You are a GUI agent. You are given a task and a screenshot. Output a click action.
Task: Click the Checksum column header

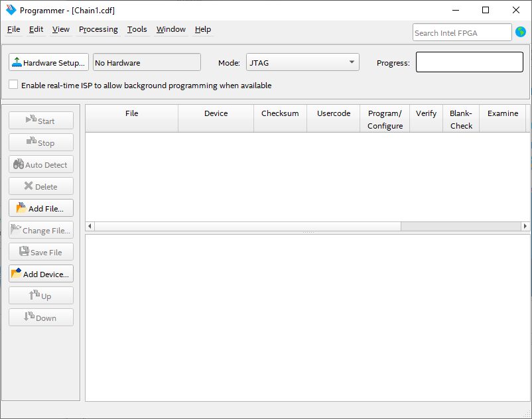tap(280, 118)
